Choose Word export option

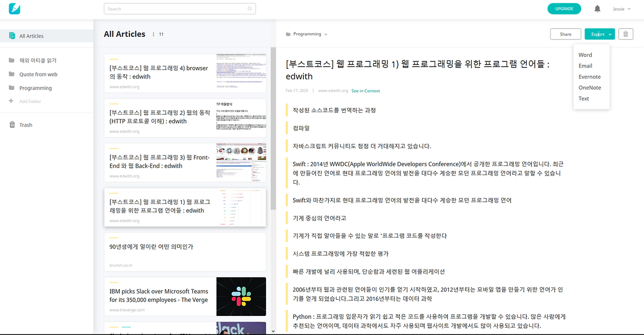pos(585,55)
